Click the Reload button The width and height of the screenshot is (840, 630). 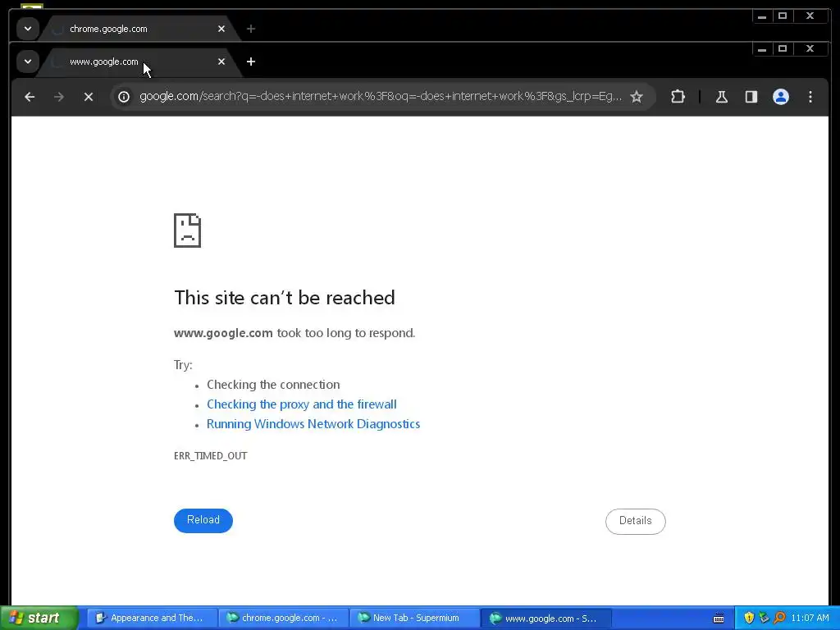pos(203,520)
